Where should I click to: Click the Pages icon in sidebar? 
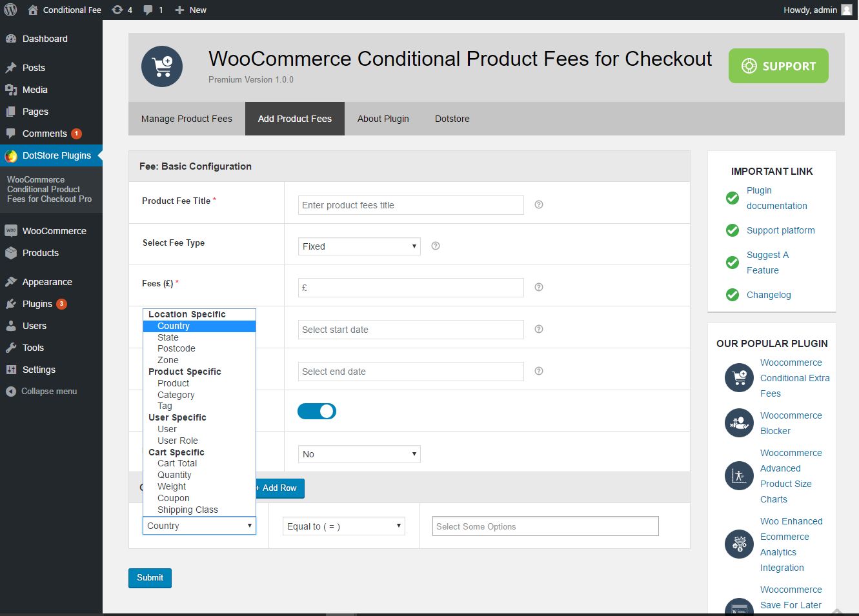click(11, 112)
